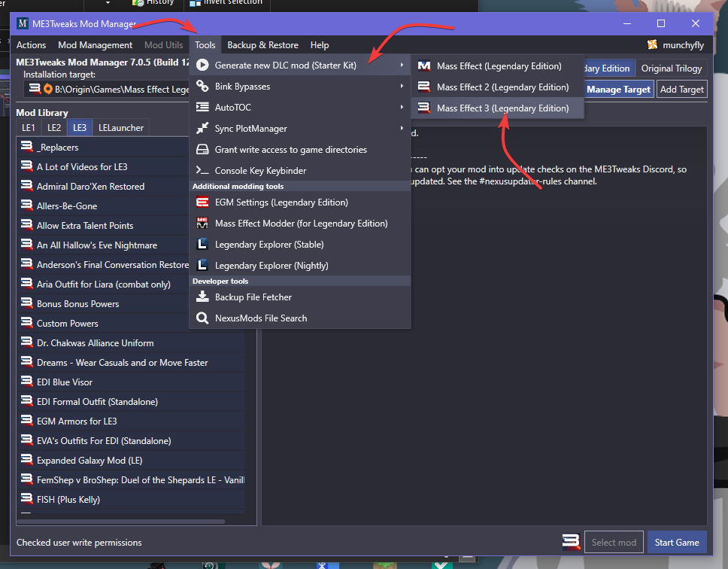Click the ME3 icon beside EDI Blue Visor

pos(27,381)
